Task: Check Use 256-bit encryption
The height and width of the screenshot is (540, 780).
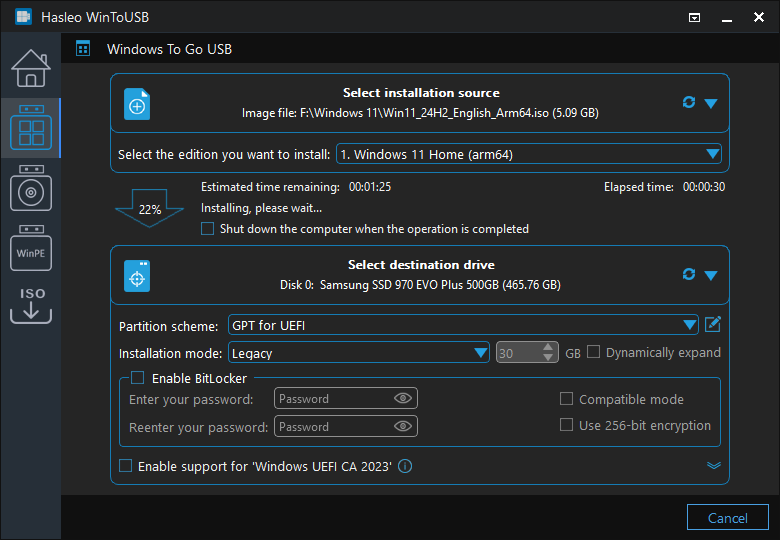Action: coord(566,425)
